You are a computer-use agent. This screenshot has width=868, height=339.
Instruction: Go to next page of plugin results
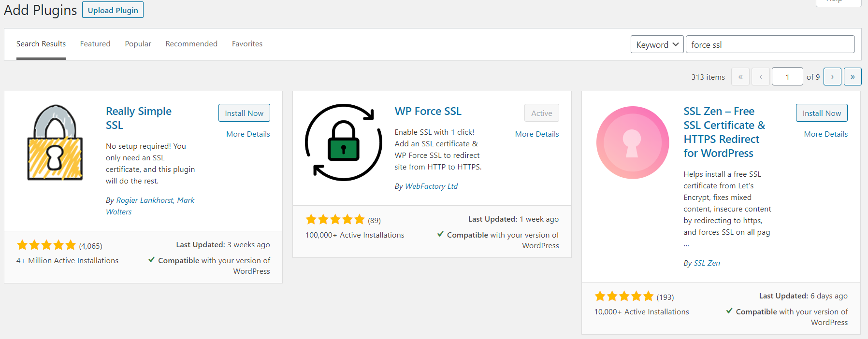coord(832,77)
